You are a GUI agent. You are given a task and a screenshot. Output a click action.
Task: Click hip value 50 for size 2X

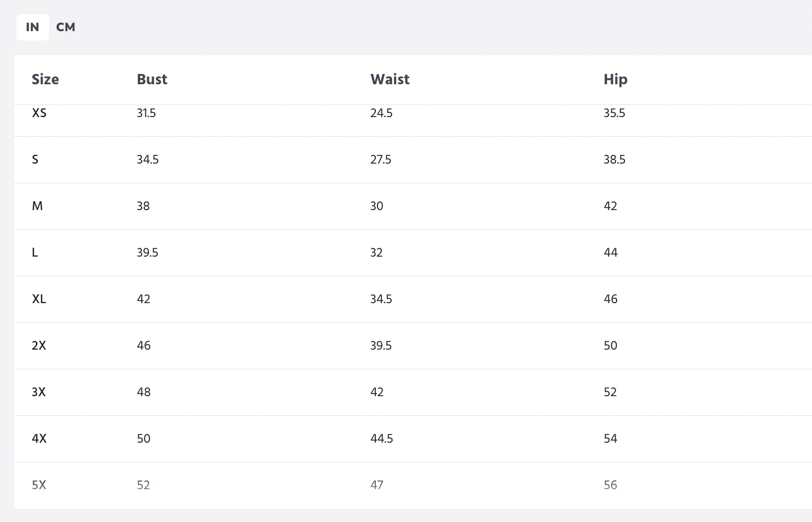coord(611,346)
